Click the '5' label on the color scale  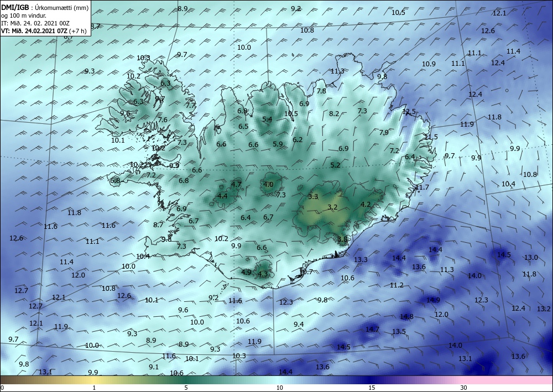(186, 388)
